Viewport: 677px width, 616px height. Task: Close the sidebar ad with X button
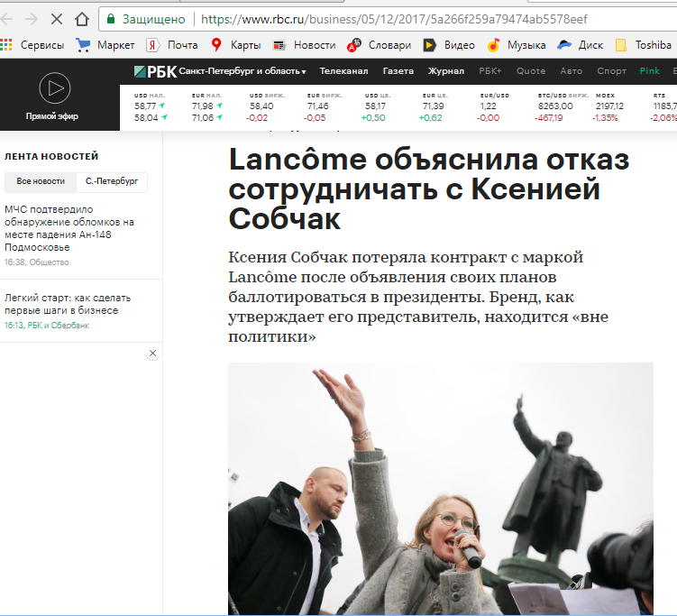tap(152, 354)
